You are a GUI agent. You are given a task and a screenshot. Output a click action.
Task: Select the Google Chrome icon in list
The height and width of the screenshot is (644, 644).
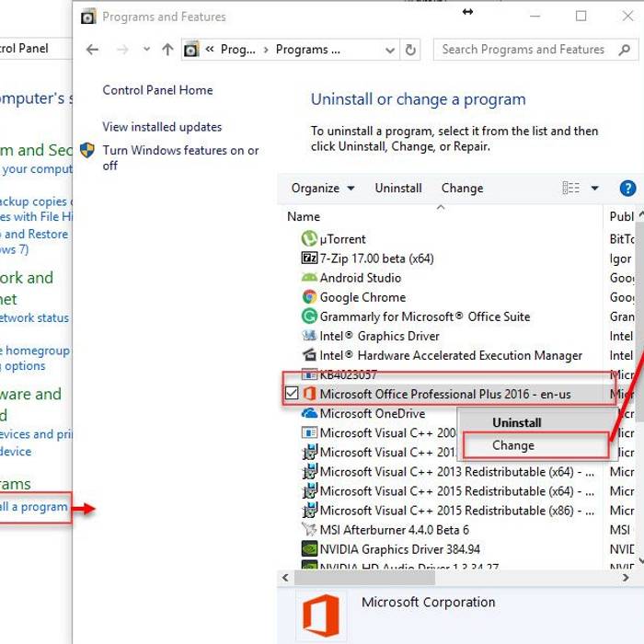[x=309, y=297]
